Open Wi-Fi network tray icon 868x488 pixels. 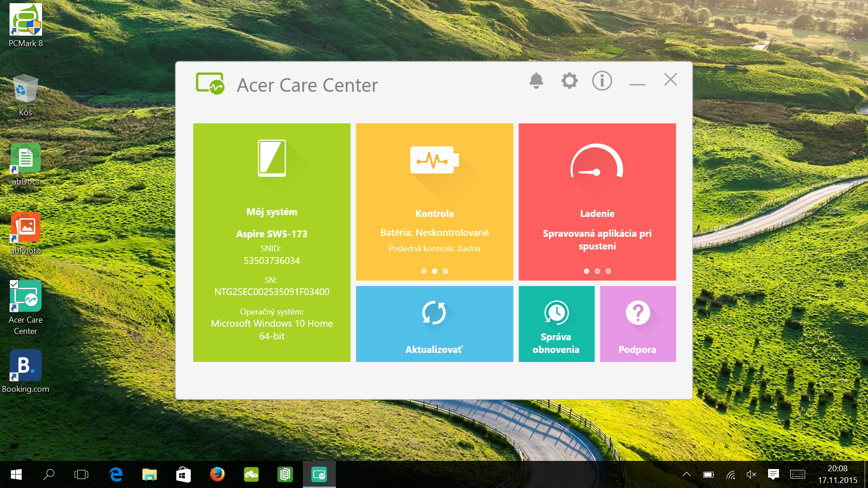[731, 474]
